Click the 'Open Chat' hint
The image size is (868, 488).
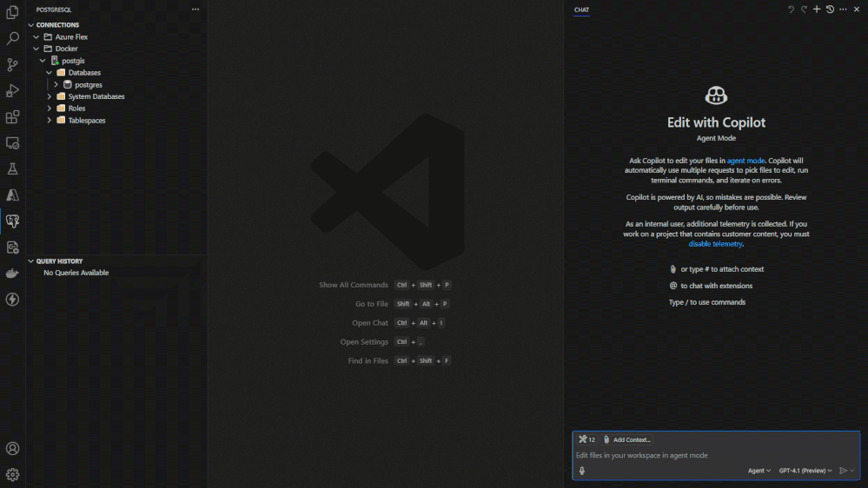coord(370,322)
